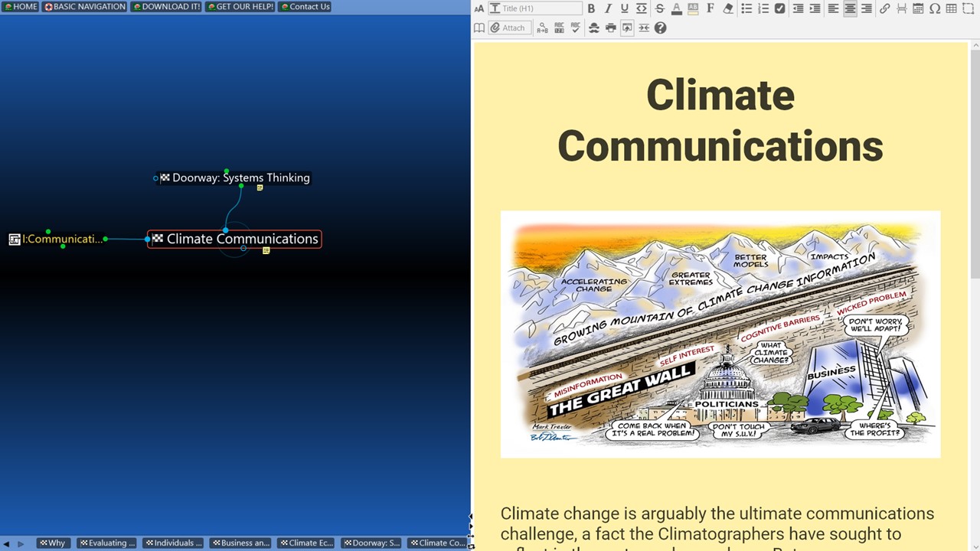The width and height of the screenshot is (980, 551).
Task: Open find and replace (A→B) tool
Action: point(542,28)
